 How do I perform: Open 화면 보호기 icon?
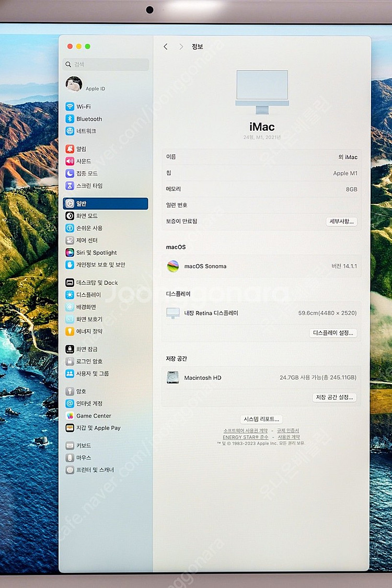tap(70, 319)
